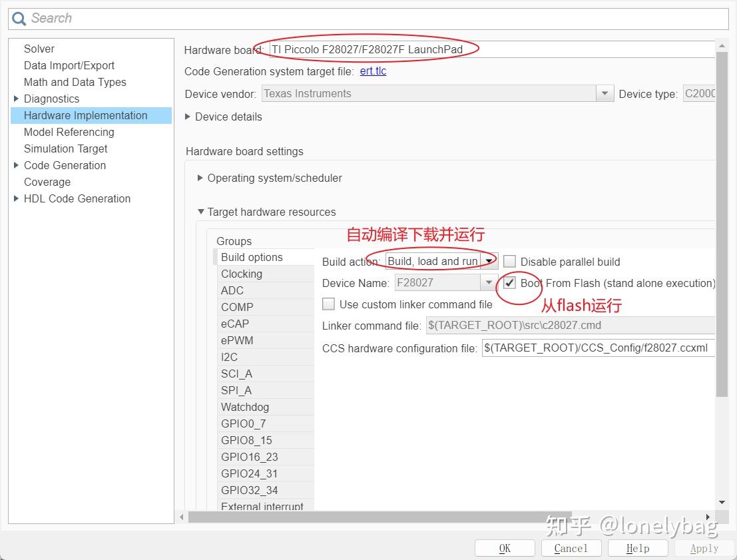The height and width of the screenshot is (560, 737).
Task: Click the vertical scrollbar up arrow
Action: (x=722, y=46)
